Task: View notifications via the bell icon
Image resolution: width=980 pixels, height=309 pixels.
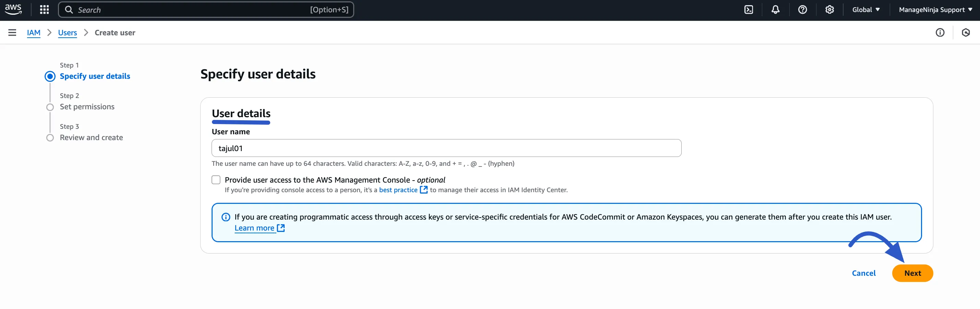Action: point(775,10)
